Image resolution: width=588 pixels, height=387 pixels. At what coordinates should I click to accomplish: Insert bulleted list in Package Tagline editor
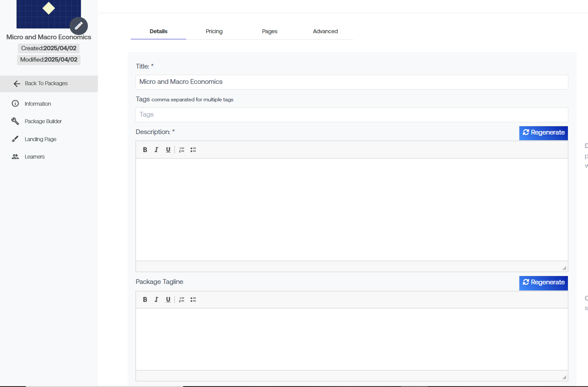[193, 300]
